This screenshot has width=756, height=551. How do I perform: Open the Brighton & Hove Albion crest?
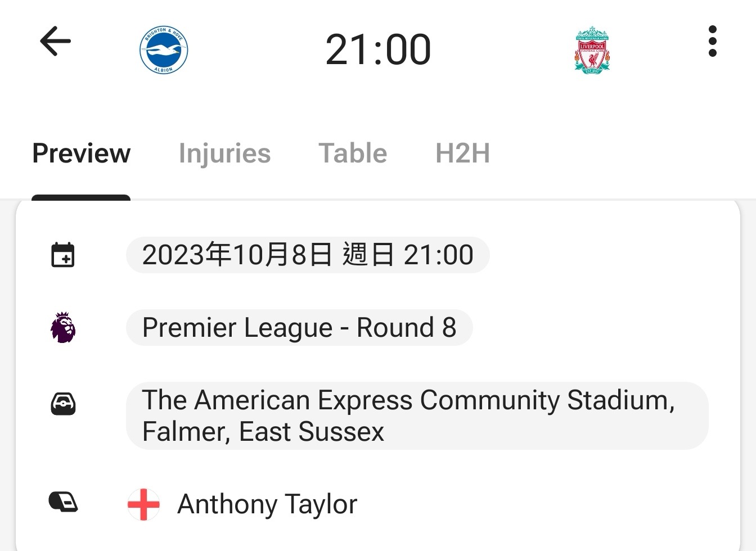[164, 50]
